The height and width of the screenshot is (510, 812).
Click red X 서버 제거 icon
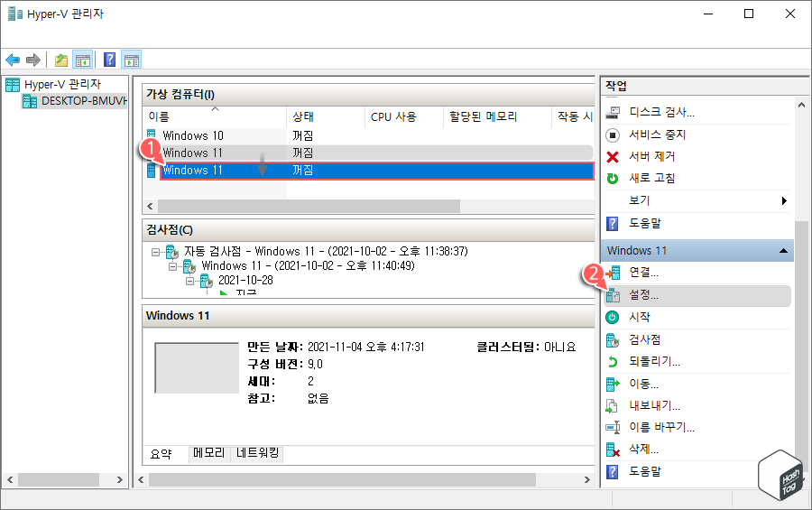click(x=613, y=156)
